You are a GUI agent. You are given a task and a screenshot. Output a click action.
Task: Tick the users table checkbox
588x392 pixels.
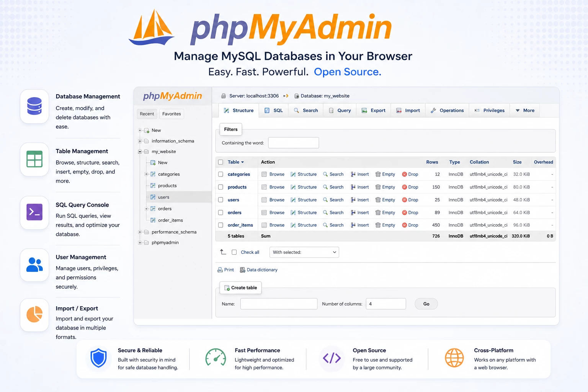pyautogui.click(x=220, y=200)
